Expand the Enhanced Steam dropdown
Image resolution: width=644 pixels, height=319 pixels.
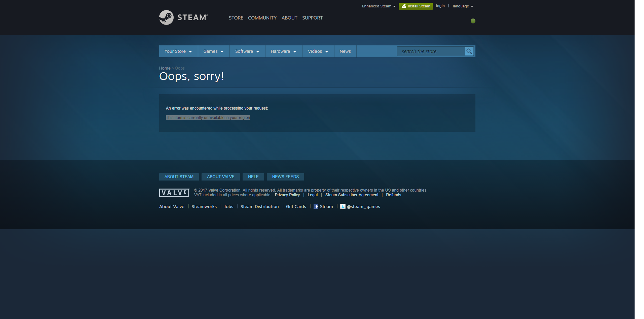tap(379, 6)
